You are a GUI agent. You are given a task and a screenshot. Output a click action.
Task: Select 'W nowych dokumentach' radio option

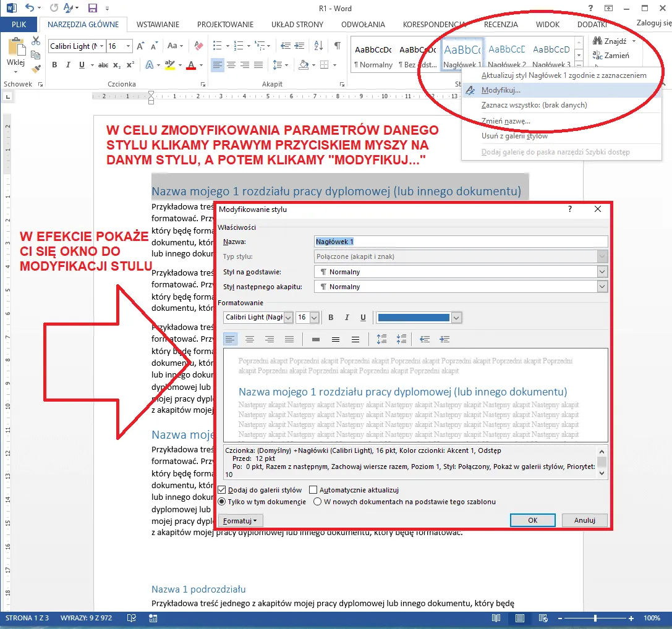(318, 502)
